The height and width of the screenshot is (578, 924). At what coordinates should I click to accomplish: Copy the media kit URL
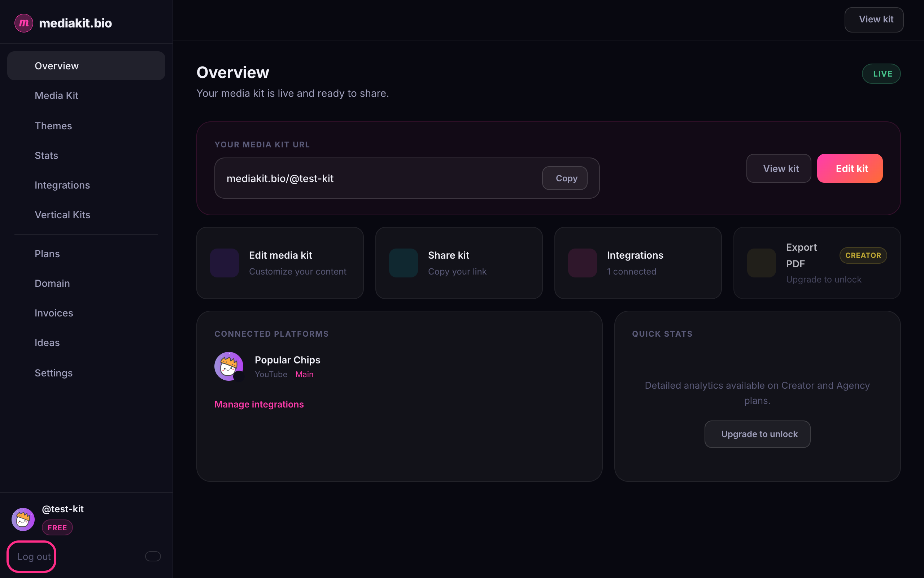(565, 178)
